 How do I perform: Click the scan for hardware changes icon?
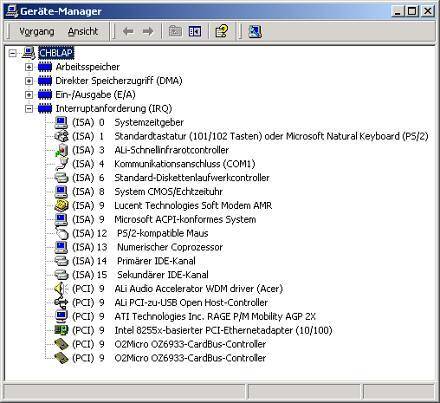(x=255, y=32)
